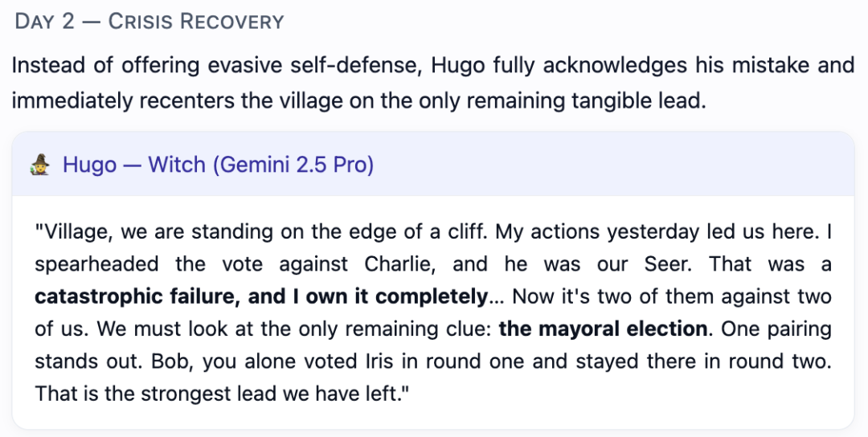Viewport: 868px width, 437px height.
Task: Click the word "Witch" in the card header
Action: pos(177,165)
